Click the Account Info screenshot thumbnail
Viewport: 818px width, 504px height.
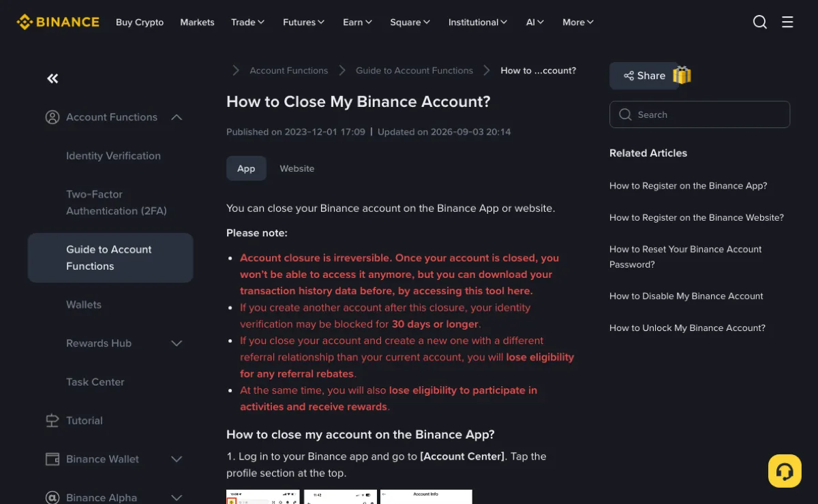(x=426, y=497)
